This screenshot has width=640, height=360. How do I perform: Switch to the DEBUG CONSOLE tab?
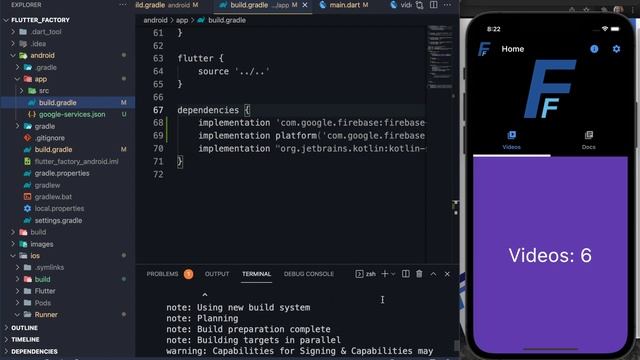(309, 274)
